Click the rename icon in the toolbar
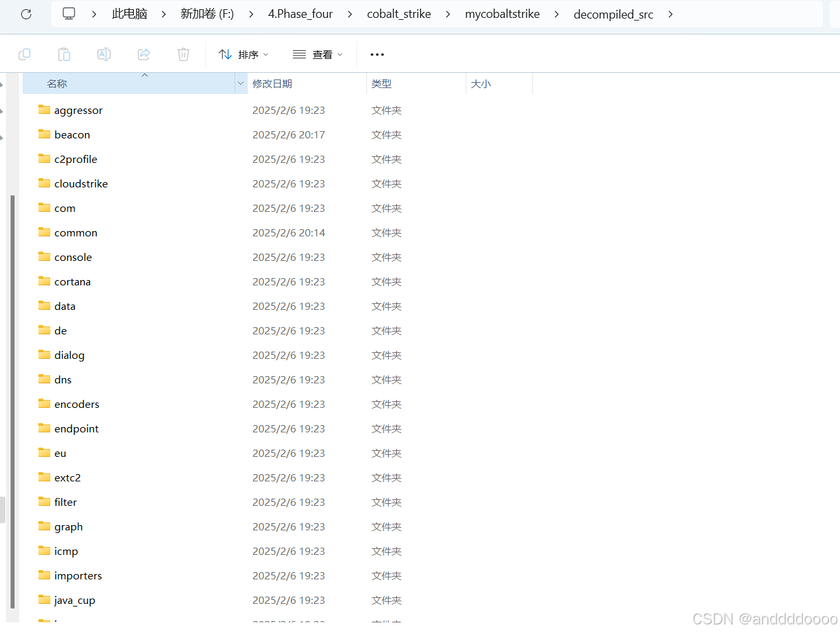 tap(104, 54)
